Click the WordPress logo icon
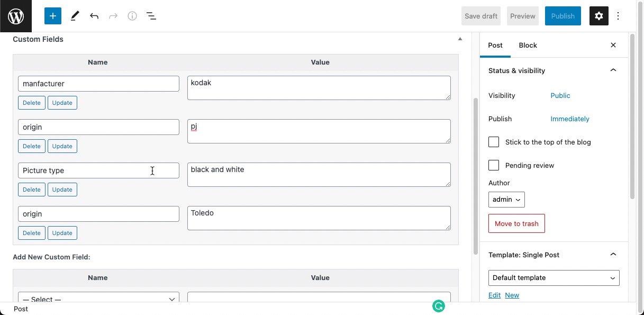644x315 pixels. (x=16, y=16)
